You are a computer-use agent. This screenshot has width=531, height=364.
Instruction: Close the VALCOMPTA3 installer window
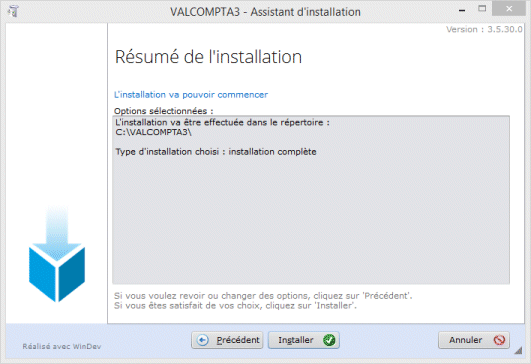[509, 9]
